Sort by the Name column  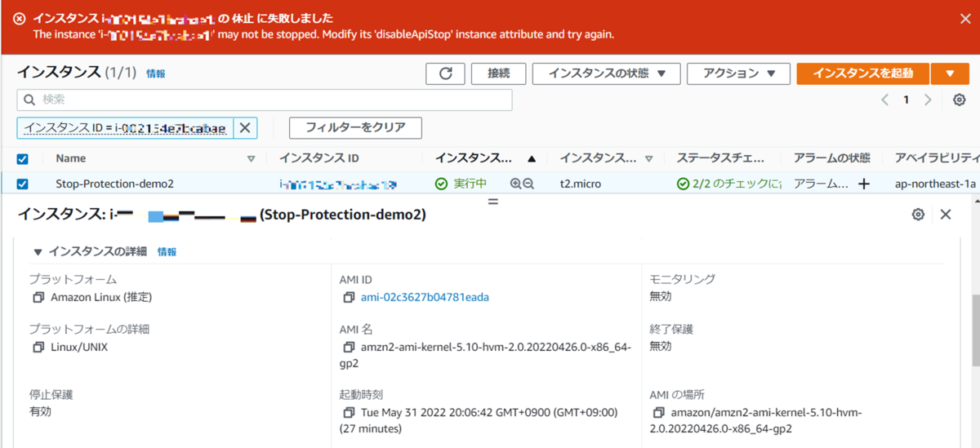pos(251,159)
